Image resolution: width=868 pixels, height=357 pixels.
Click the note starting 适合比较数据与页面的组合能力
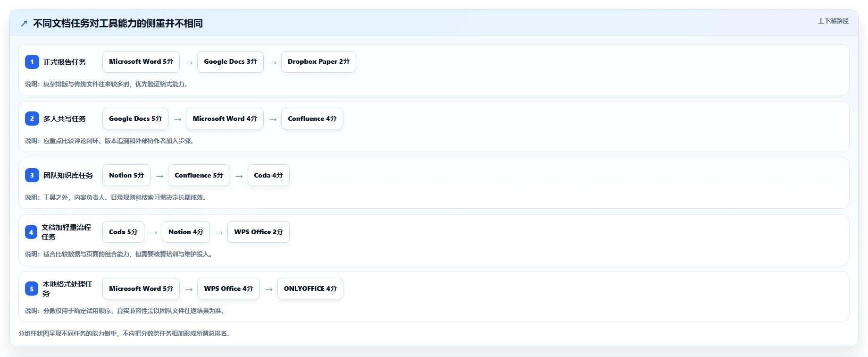coord(120,254)
